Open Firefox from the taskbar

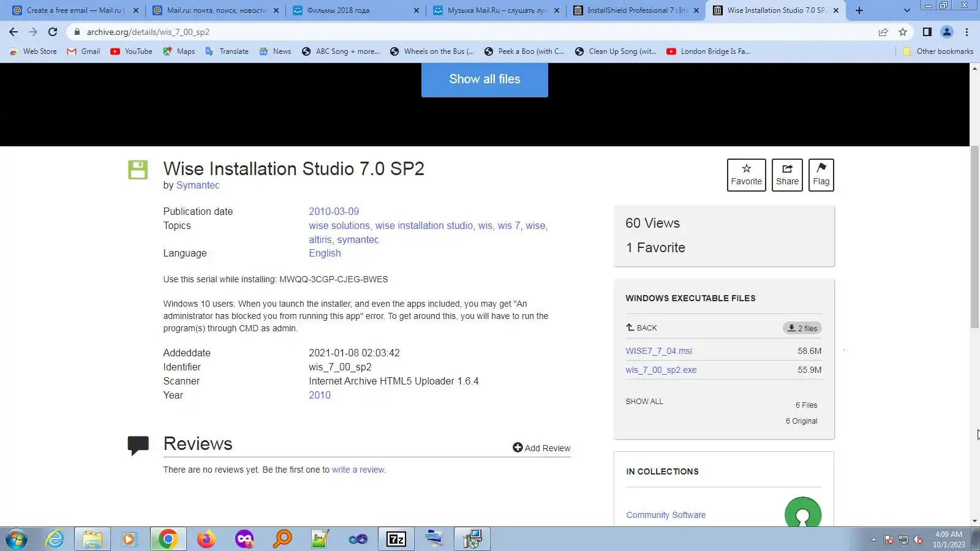coord(206,539)
